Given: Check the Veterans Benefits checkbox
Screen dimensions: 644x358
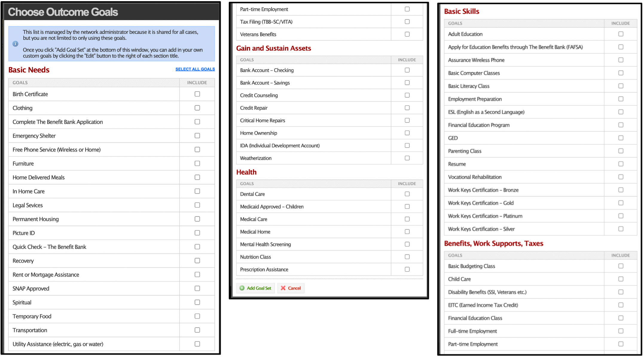Looking at the screenshot, I should [407, 34].
